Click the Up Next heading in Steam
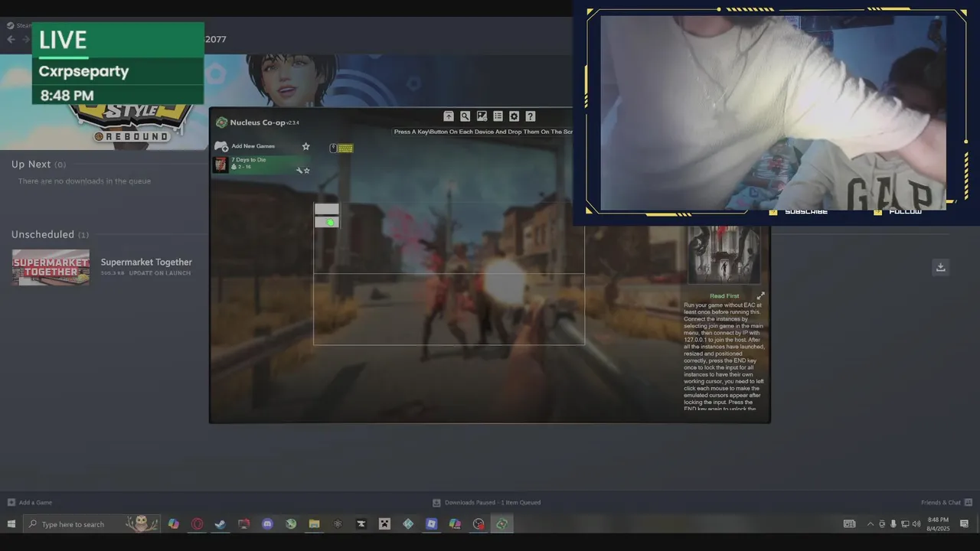 coord(31,165)
